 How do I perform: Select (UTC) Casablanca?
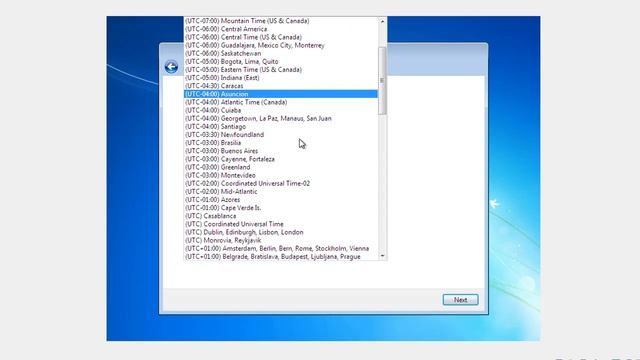pos(281,216)
